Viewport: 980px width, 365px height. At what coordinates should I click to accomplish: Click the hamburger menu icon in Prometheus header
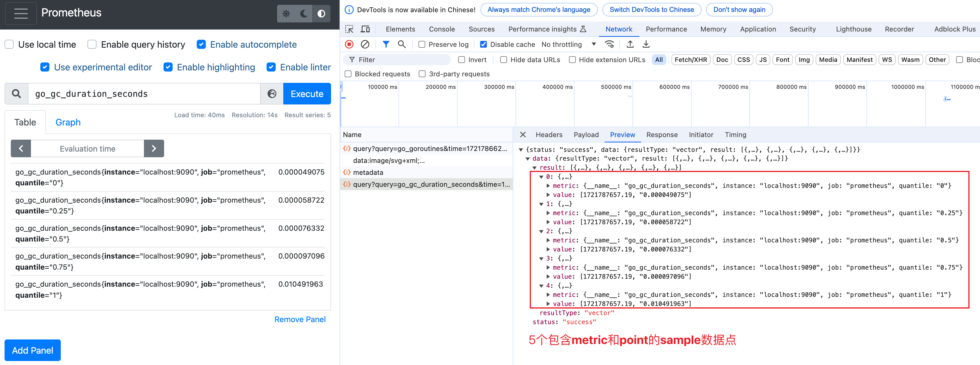pos(21,13)
